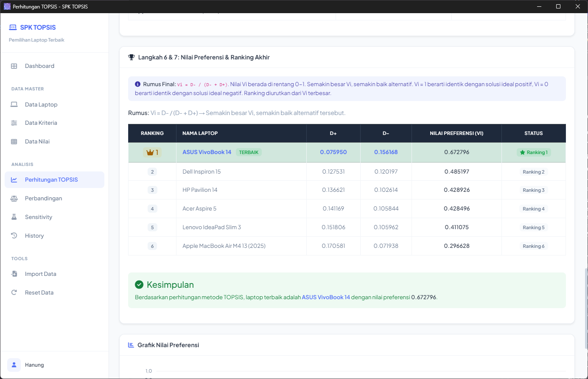
Task: Click the chart icon beside Grafik Nilai Preferensi
Action: [131, 345]
